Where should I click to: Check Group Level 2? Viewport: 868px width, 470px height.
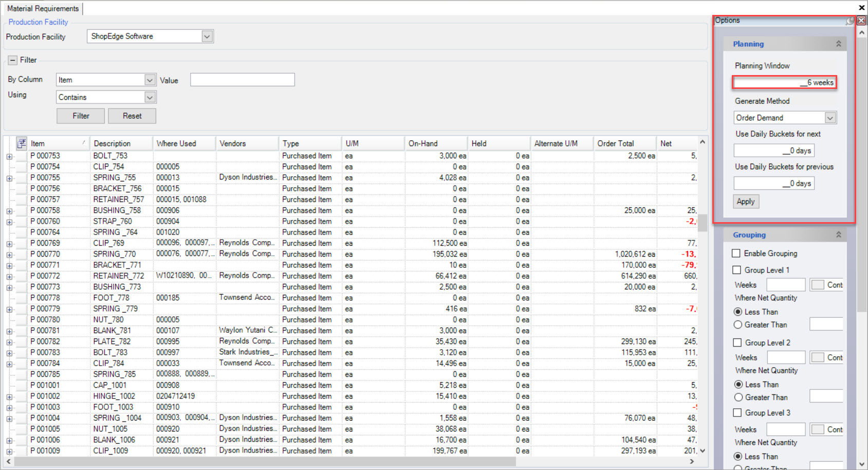coord(737,342)
